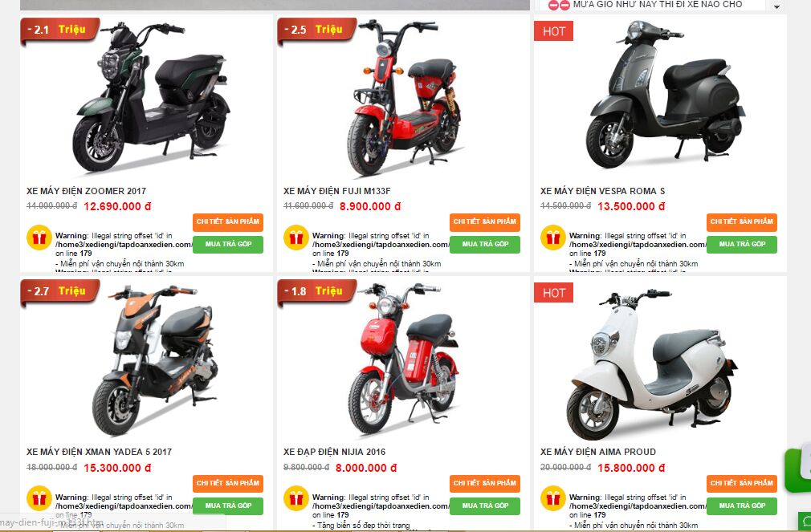This screenshot has height=532, width=811.
Task: Click the gift icon under Vespa Roma S
Action: point(553,238)
